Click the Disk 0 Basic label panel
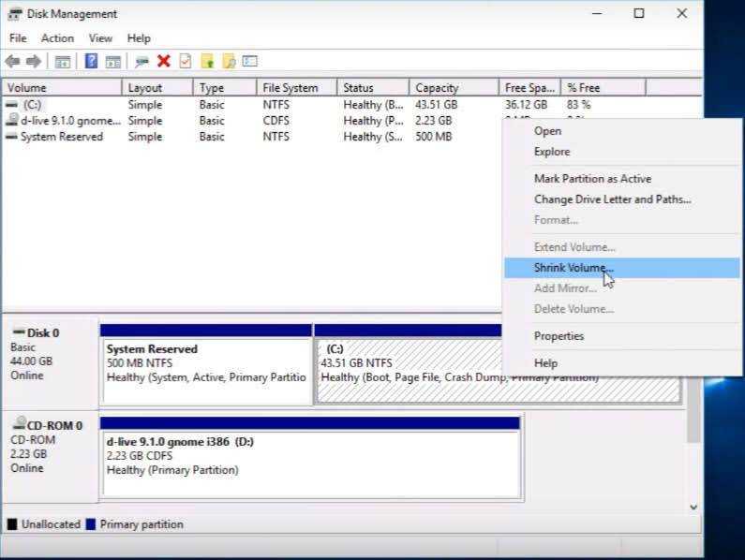Viewport: 745px width, 560px height. 50,363
